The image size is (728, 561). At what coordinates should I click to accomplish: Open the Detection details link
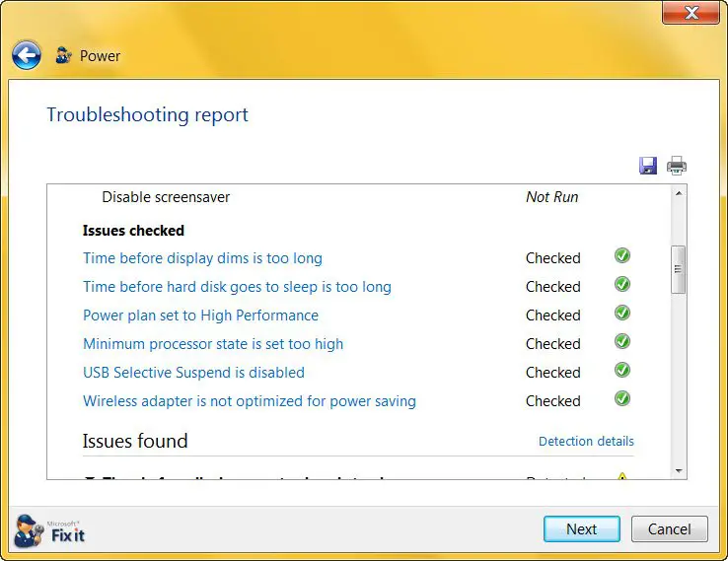point(586,442)
